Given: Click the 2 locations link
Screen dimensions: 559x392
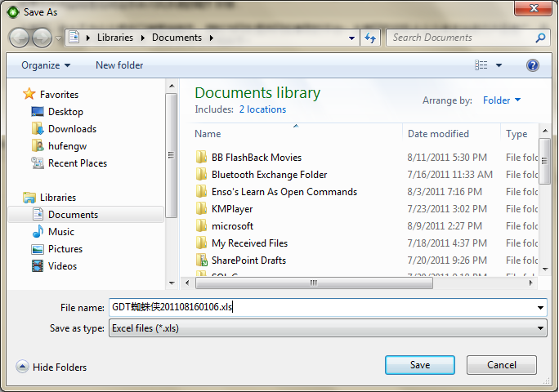Looking at the screenshot, I should point(262,109).
